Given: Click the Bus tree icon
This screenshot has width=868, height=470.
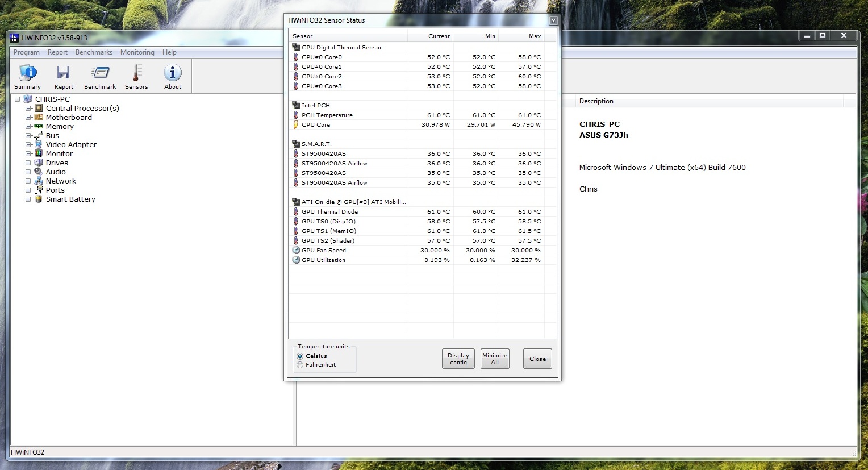Looking at the screenshot, I should pos(39,135).
